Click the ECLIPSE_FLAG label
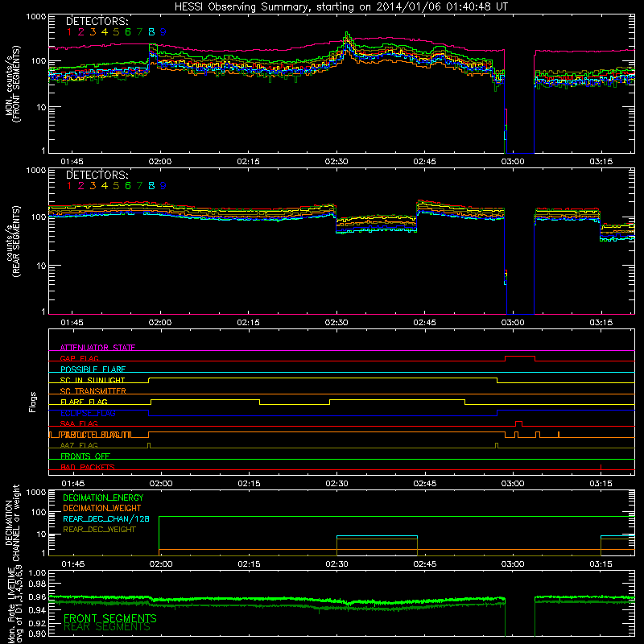Image resolution: width=644 pixels, height=644 pixels. pyautogui.click(x=88, y=413)
